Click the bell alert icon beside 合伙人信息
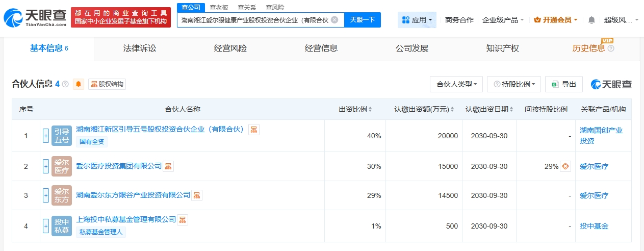This screenshot has height=251, width=644. point(79,84)
